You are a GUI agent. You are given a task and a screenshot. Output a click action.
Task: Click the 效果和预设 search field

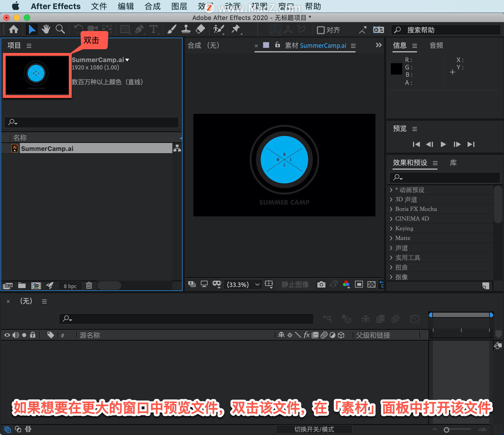click(x=445, y=177)
